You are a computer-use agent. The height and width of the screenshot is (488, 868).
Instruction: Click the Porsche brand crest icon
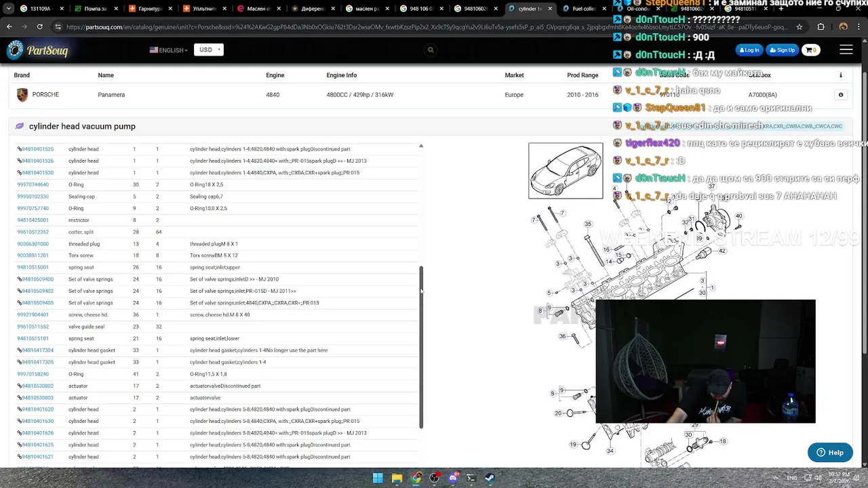[22, 95]
